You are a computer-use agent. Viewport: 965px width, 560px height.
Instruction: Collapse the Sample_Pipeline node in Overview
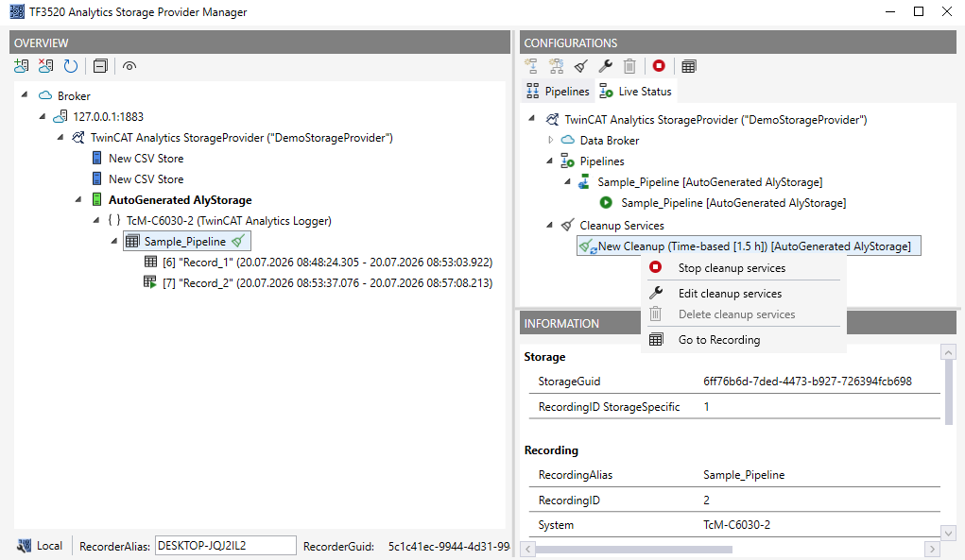coord(113,241)
